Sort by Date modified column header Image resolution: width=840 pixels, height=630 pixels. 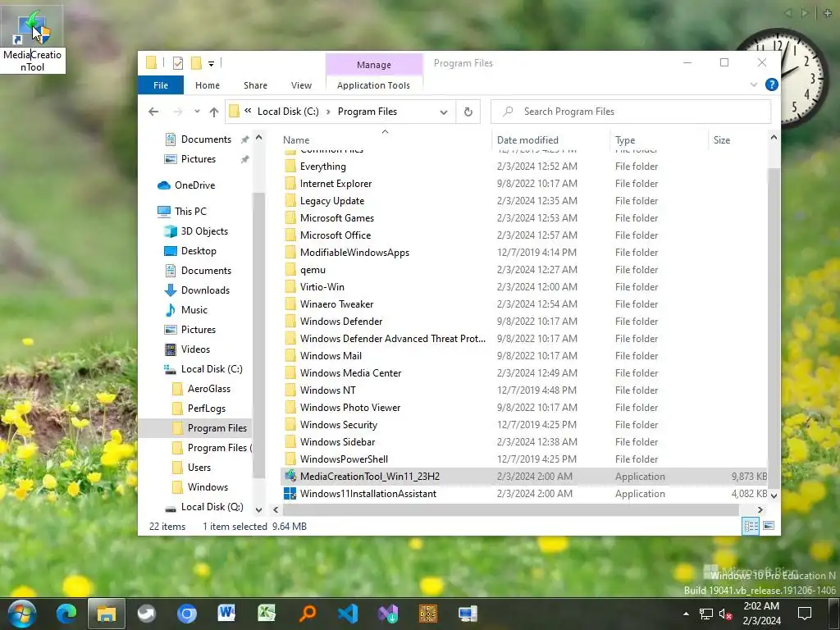pyautogui.click(x=527, y=139)
